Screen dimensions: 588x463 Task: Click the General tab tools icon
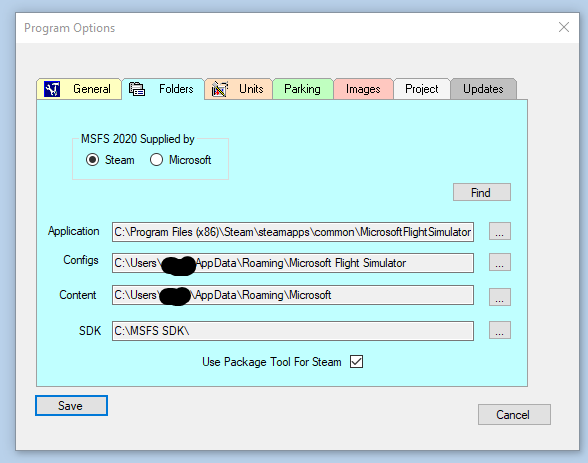[x=52, y=89]
